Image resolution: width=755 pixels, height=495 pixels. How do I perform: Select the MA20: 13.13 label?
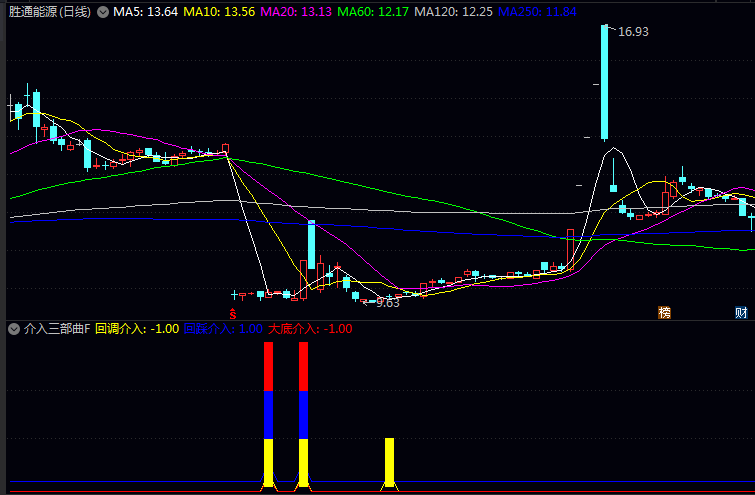pos(296,12)
